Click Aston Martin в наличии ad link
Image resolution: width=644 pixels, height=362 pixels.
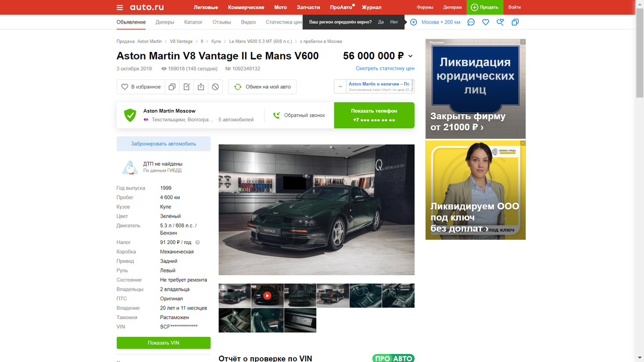point(379,84)
